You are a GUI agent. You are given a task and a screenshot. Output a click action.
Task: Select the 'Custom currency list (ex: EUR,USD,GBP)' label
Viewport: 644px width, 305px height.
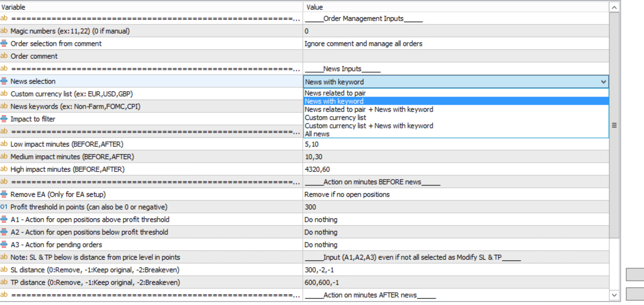tap(71, 94)
